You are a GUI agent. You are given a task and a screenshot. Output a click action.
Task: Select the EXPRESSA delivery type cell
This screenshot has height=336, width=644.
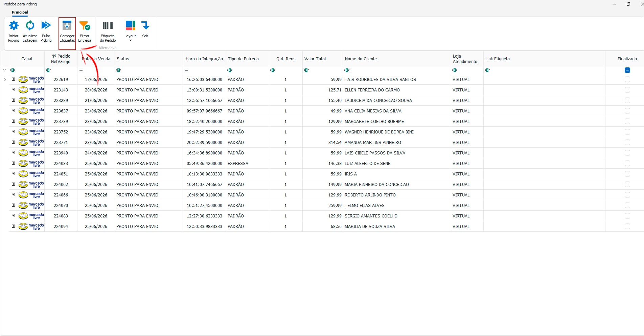click(x=248, y=163)
